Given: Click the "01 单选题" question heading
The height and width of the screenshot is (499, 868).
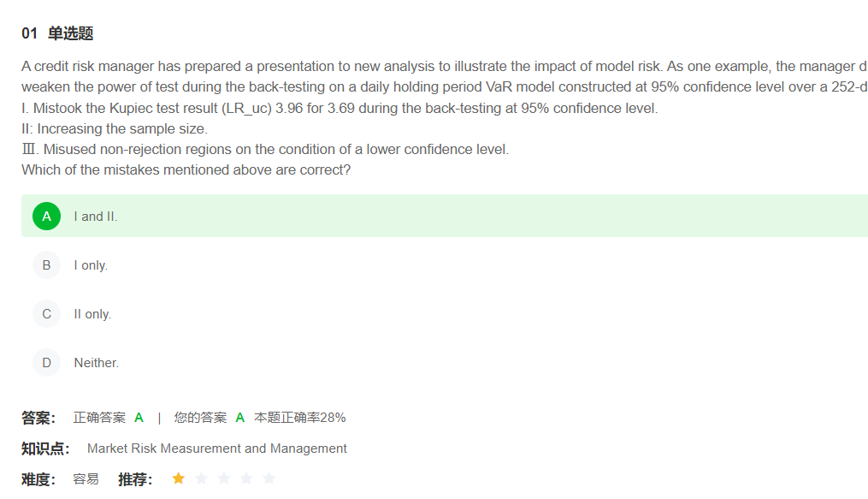Looking at the screenshot, I should click(57, 33).
